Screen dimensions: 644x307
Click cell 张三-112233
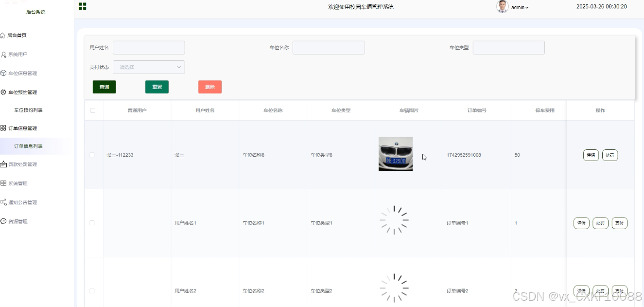120,155
